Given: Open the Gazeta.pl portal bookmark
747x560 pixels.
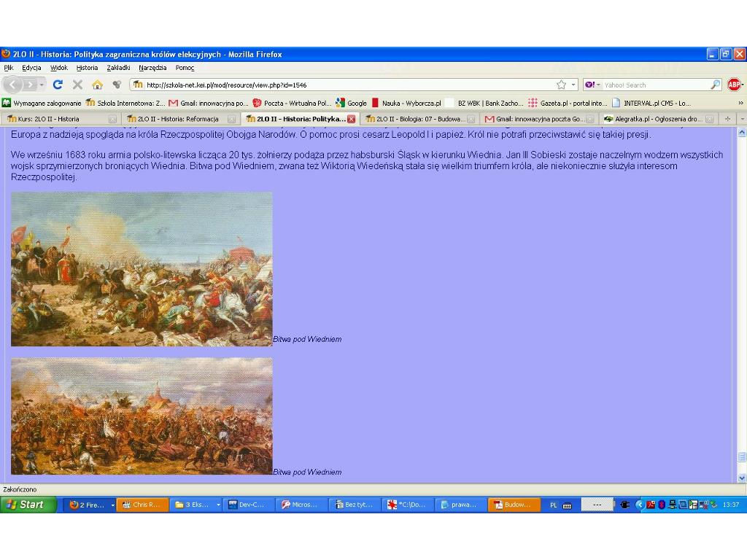Looking at the screenshot, I should point(568,103).
